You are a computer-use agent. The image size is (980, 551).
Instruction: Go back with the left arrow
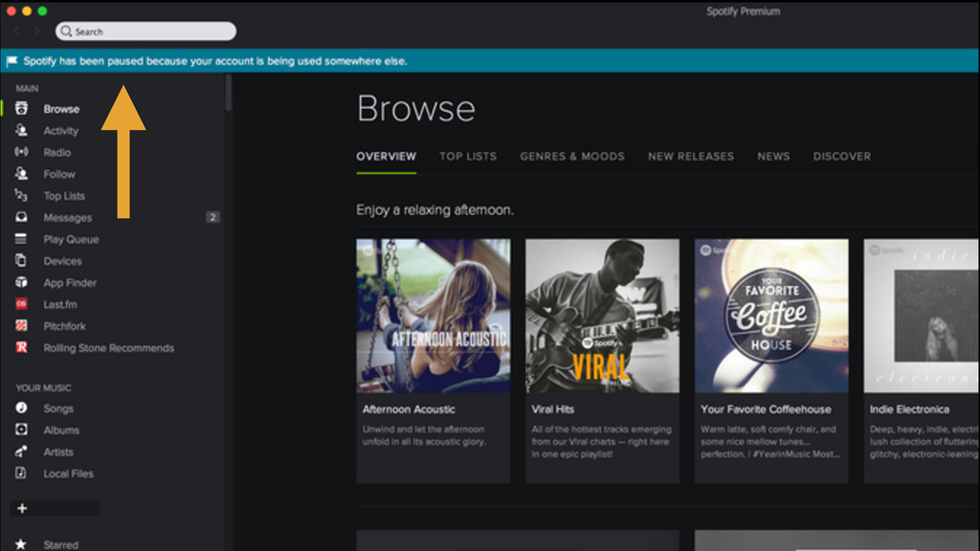17,32
